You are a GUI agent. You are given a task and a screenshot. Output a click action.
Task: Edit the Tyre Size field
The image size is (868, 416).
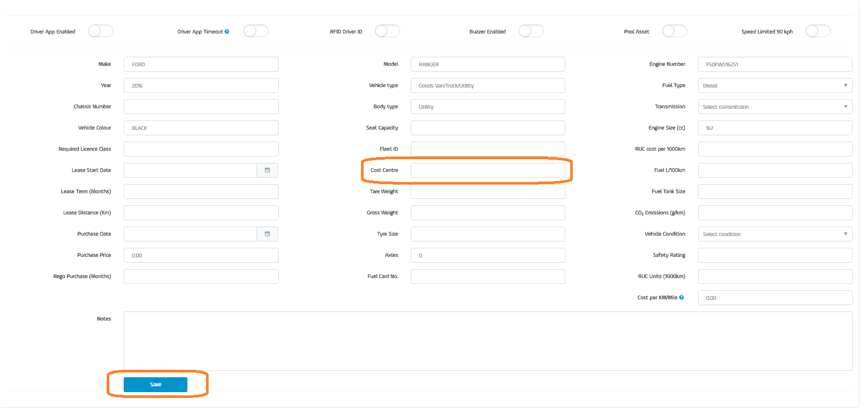(488, 234)
